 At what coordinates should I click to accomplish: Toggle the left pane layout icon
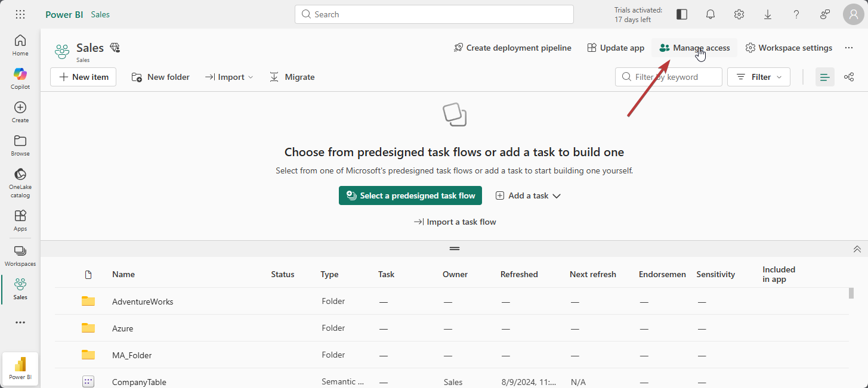[682, 14]
